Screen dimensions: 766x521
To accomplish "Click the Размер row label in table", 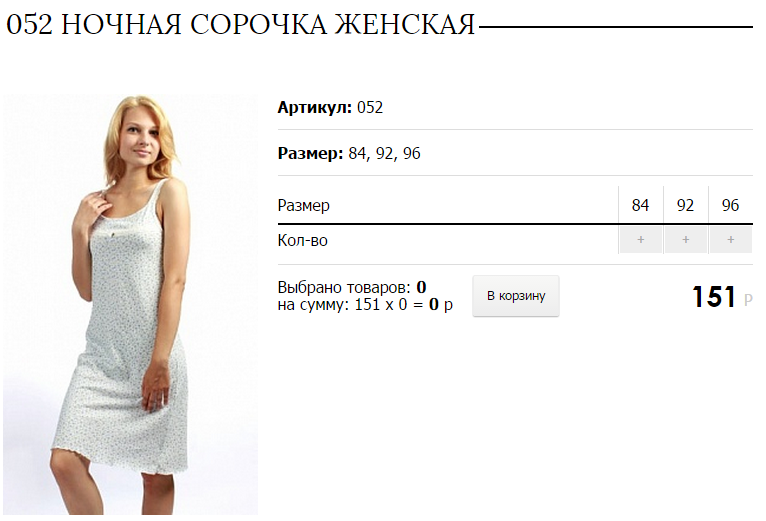I will 303,205.
